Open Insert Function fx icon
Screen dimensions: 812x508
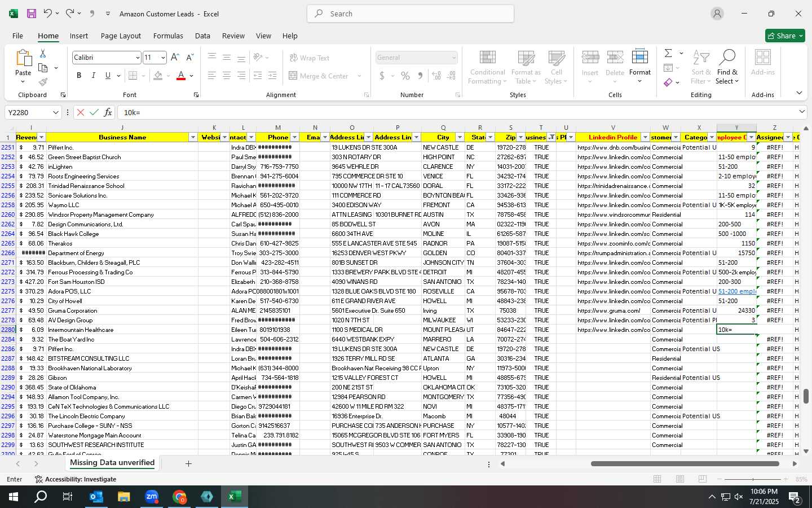coord(108,112)
